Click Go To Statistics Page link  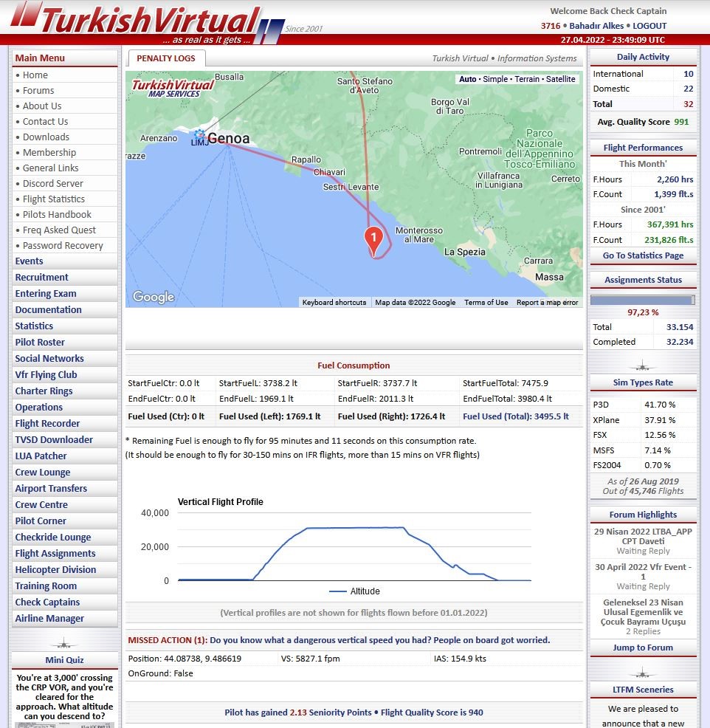point(643,255)
